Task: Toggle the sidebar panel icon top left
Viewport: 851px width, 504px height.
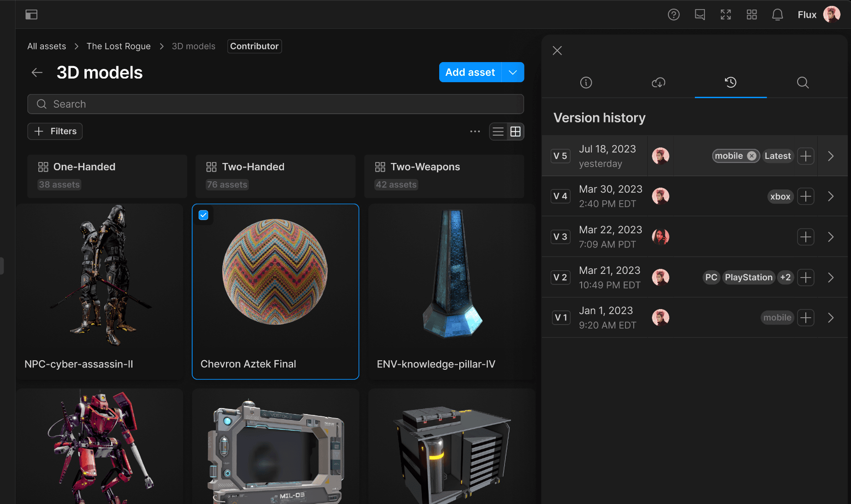Action: click(x=32, y=14)
